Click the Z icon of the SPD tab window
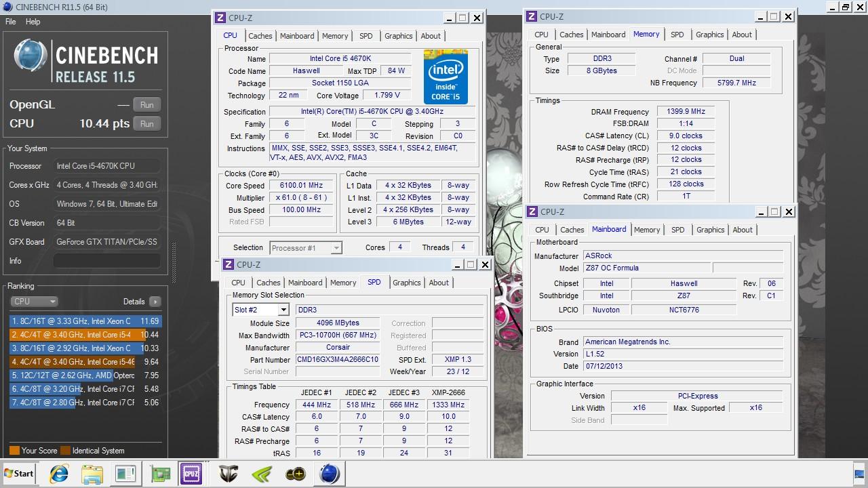This screenshot has height=488, width=868. pos(228,265)
